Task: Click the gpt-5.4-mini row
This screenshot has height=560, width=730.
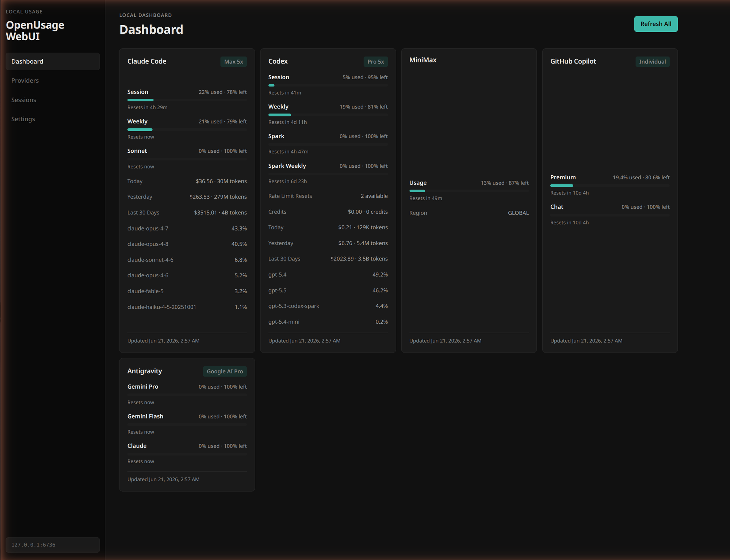Action: pos(328,322)
